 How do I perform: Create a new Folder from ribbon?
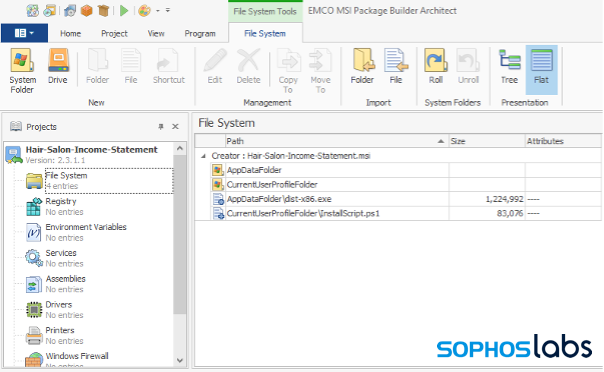[x=97, y=67]
